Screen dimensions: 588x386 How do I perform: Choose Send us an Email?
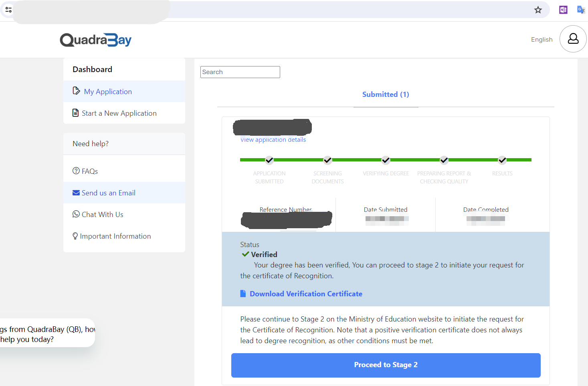[x=124, y=193]
